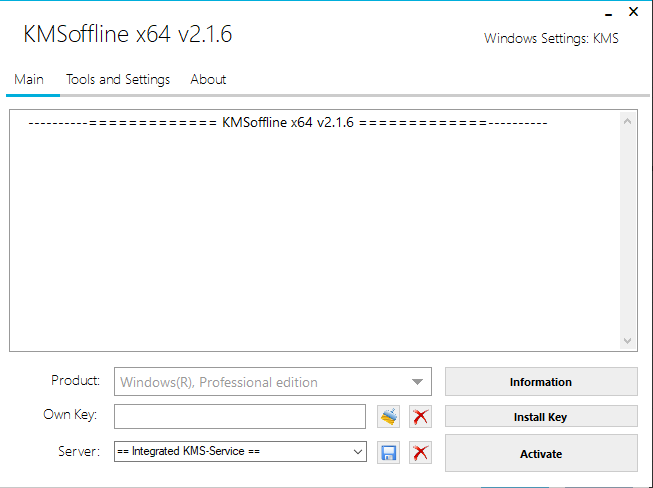Click the Information button
The width and height of the screenshot is (653, 488).
pyautogui.click(x=541, y=381)
